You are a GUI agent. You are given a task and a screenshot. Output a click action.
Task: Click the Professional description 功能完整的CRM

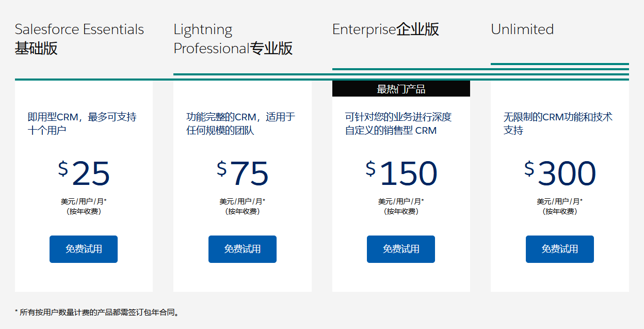pos(242,123)
